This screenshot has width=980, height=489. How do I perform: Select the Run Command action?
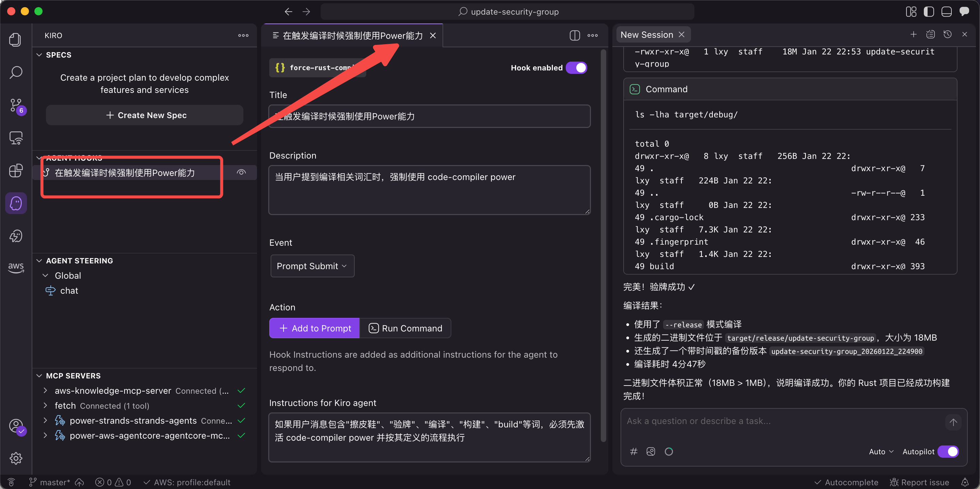click(405, 328)
